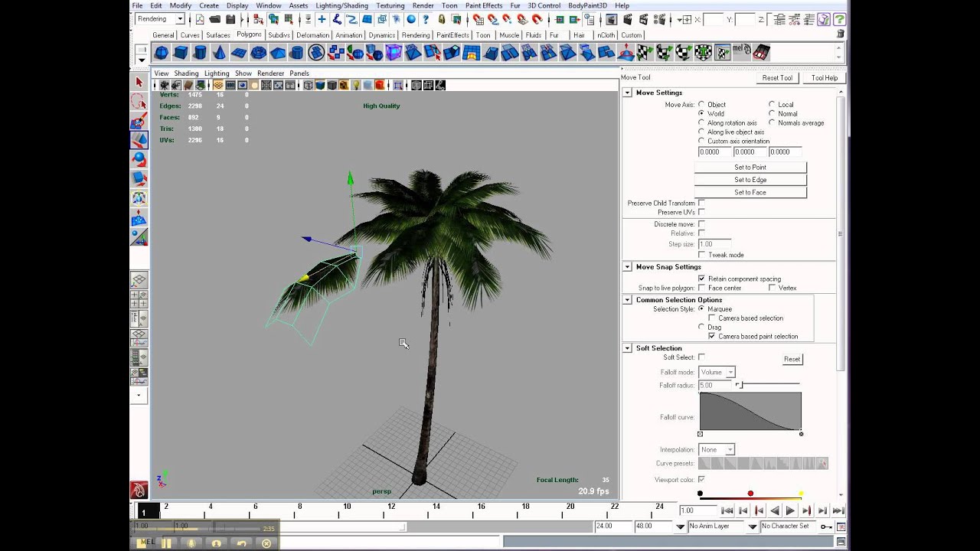Select the Lasso tool in toolbox
This screenshot has width=980, height=551.
pyautogui.click(x=139, y=101)
